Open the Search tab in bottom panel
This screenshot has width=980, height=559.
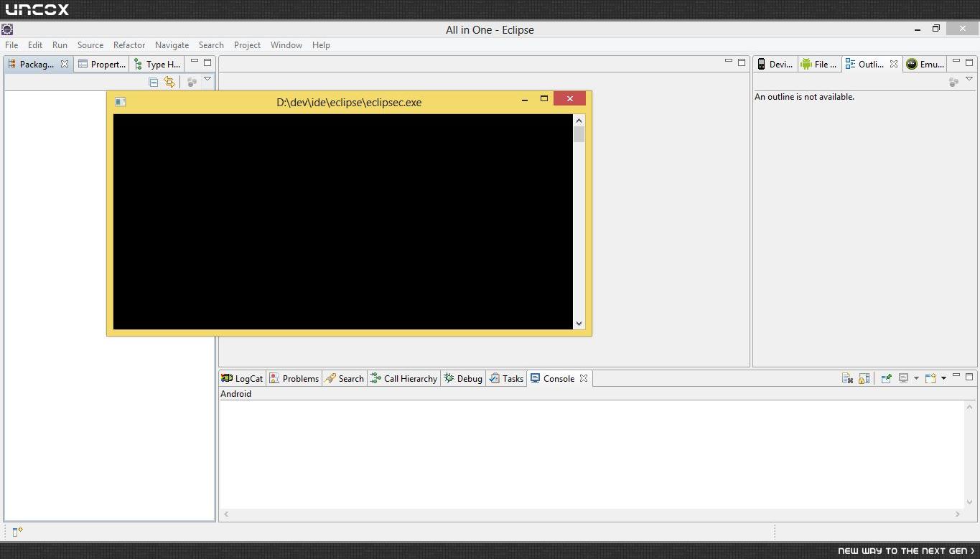click(x=345, y=378)
